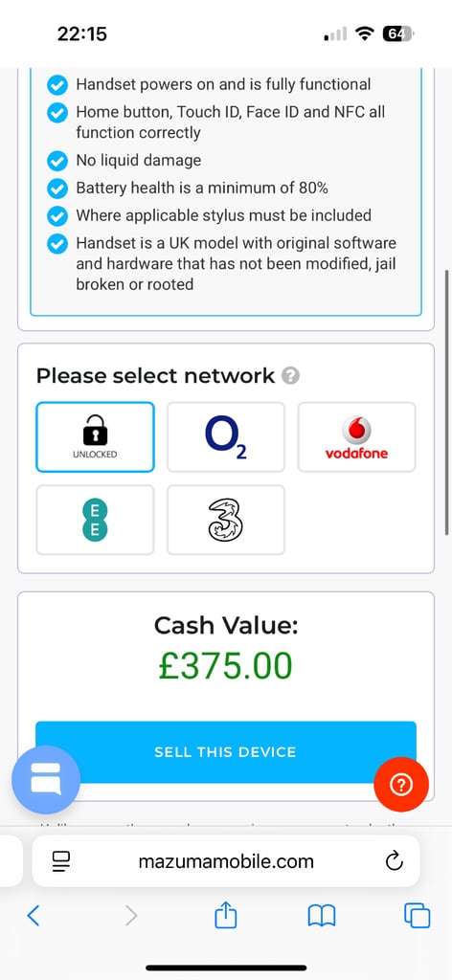
Task: Tap the Safari forward arrow
Action: (x=130, y=916)
